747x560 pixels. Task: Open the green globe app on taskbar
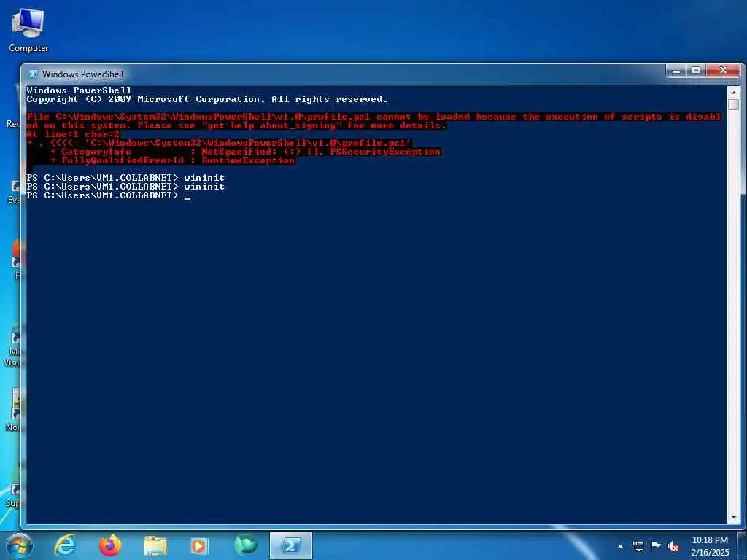(x=245, y=545)
